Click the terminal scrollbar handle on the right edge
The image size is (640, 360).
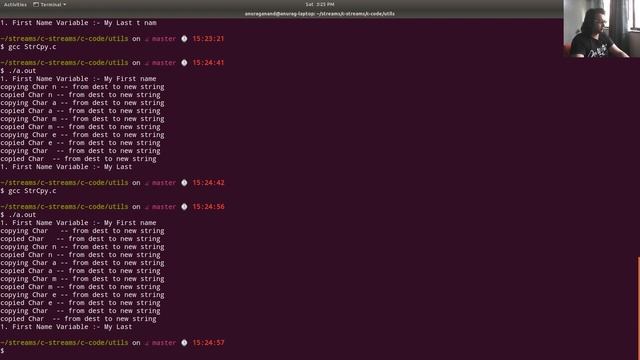[638, 308]
